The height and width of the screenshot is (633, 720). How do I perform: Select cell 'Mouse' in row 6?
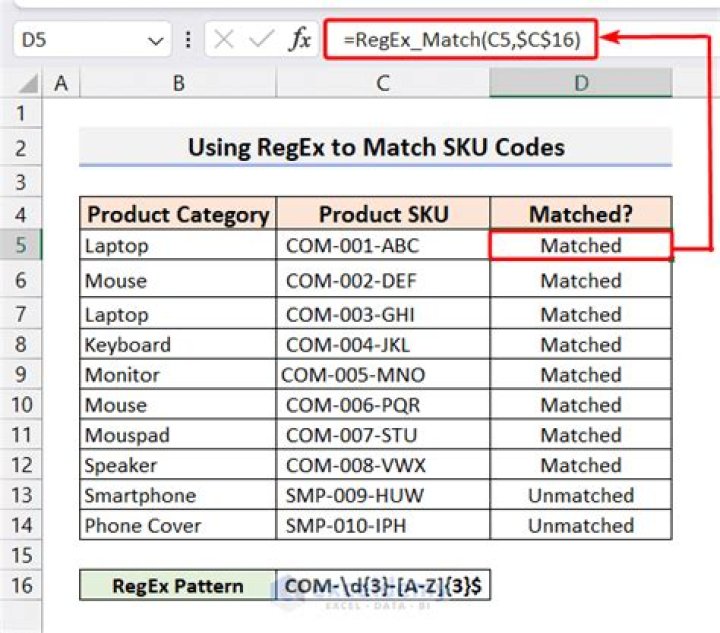(178, 280)
